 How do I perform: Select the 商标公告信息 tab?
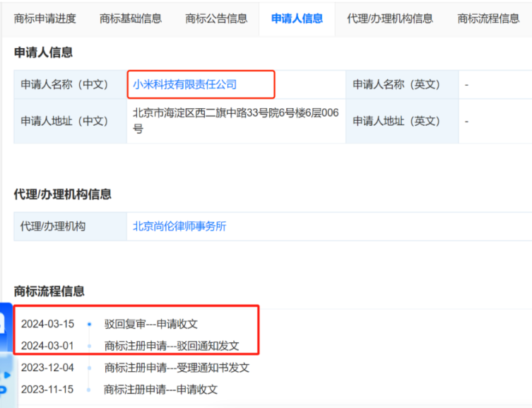point(216,18)
